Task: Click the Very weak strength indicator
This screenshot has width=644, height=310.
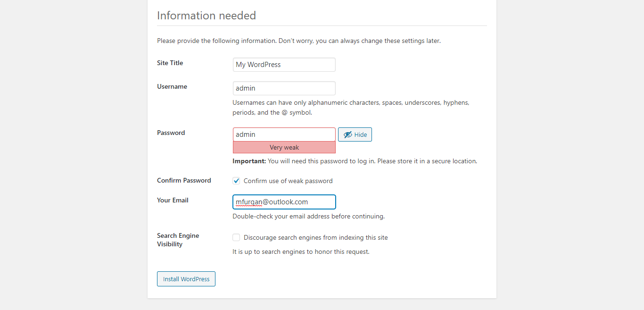Action: coord(284,148)
